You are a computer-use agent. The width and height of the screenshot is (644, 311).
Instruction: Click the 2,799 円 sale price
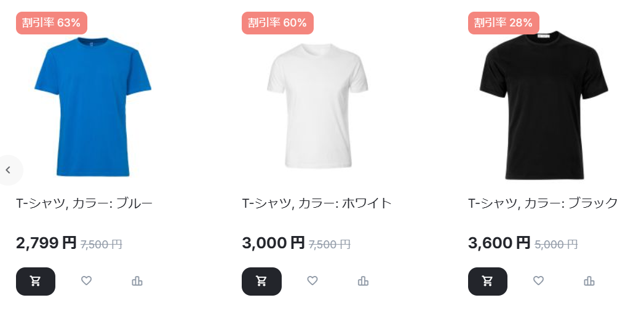[x=46, y=243]
